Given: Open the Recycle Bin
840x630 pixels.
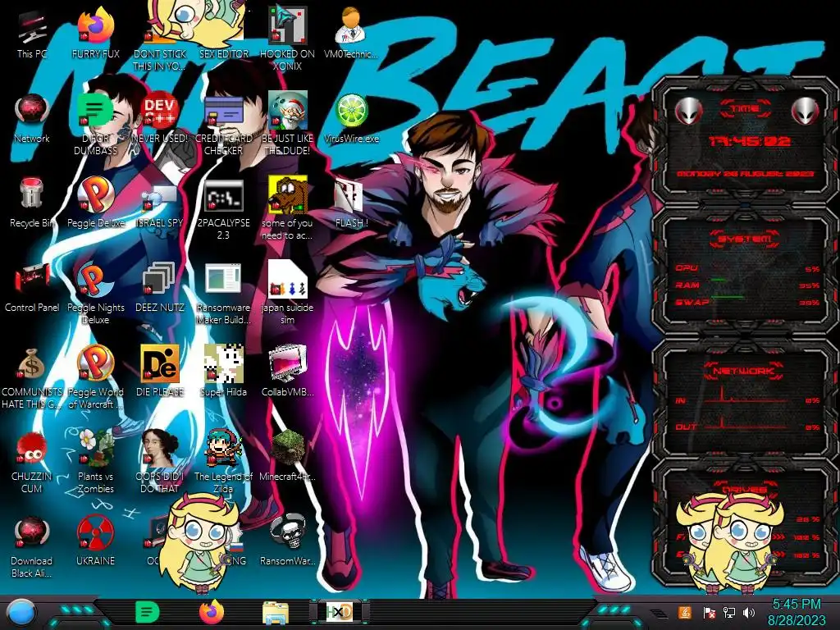Looking at the screenshot, I should click(x=32, y=203).
